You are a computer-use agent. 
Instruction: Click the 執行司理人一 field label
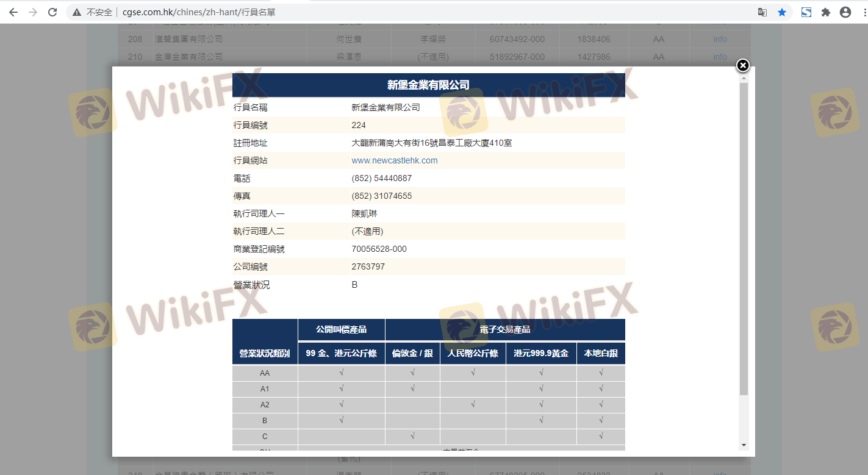259,213
